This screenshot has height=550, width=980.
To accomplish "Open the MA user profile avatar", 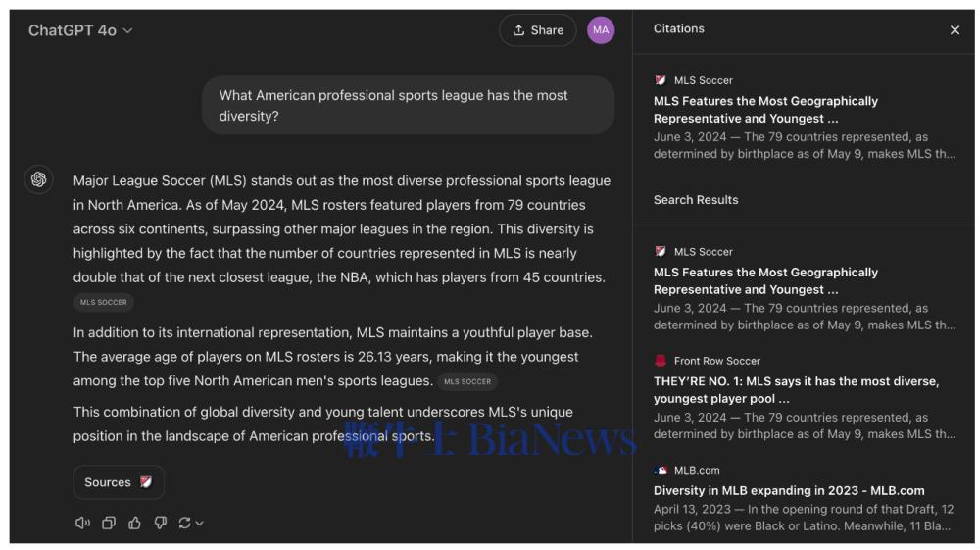I will (601, 30).
